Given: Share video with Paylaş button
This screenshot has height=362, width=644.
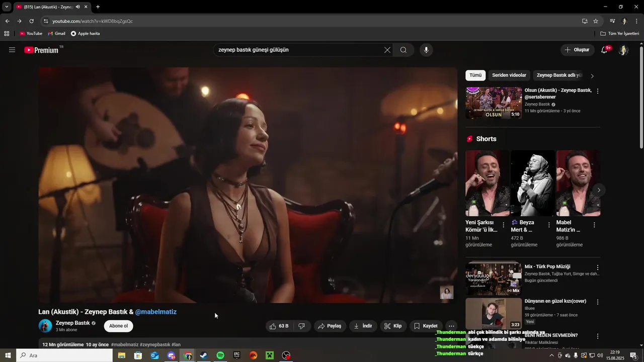Looking at the screenshot, I should tap(330, 326).
